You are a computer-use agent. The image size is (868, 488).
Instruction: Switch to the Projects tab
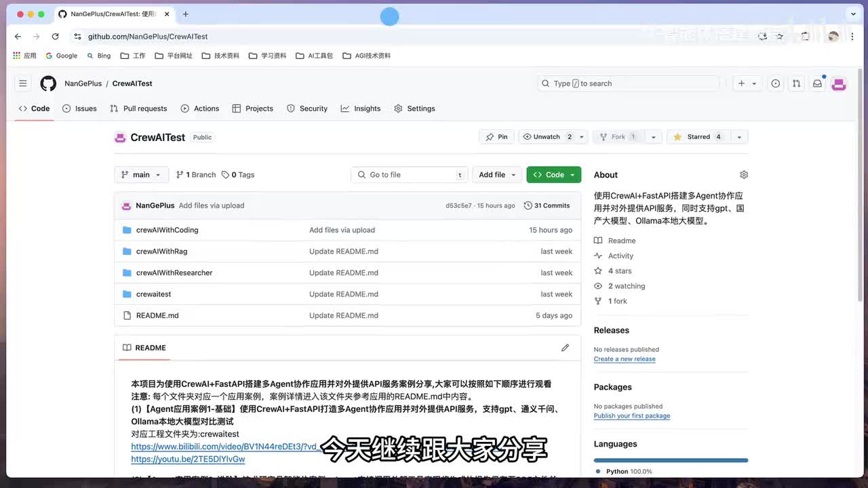252,108
